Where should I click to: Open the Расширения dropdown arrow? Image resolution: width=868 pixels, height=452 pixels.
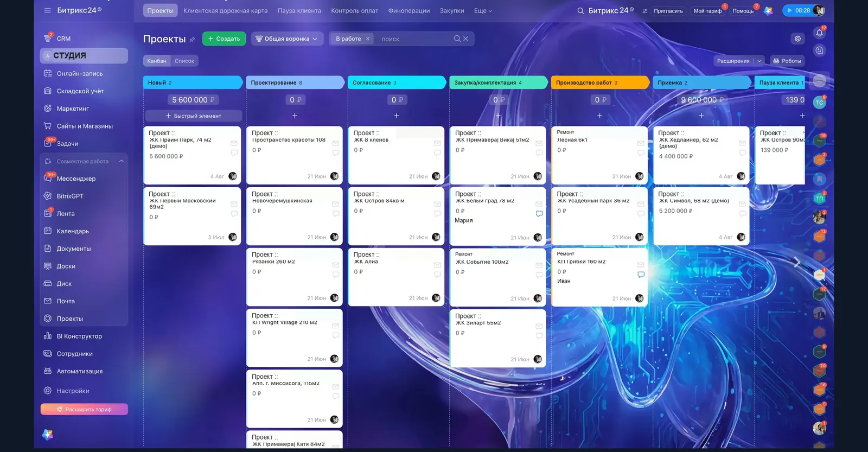[759, 61]
